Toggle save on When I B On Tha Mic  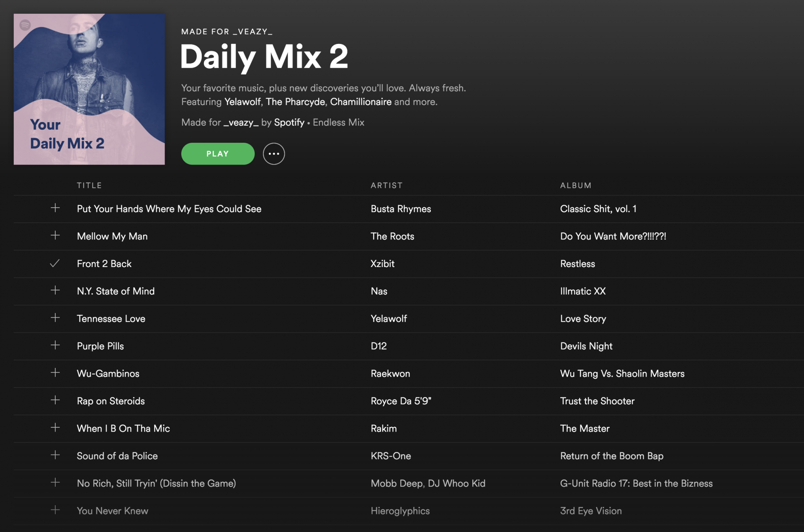click(55, 427)
